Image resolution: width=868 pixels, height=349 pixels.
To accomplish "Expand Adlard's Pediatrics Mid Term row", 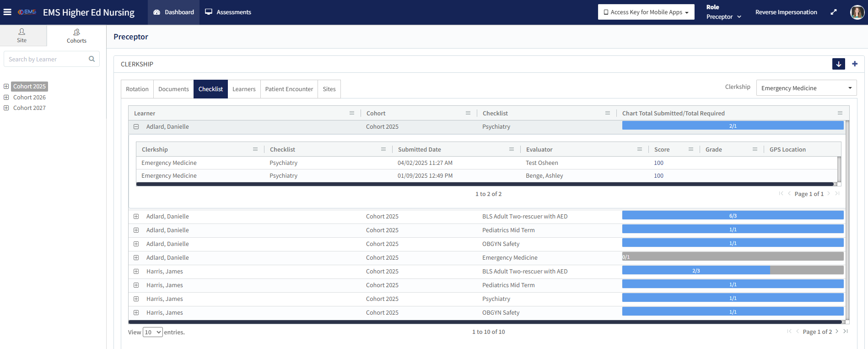I will pyautogui.click(x=136, y=230).
